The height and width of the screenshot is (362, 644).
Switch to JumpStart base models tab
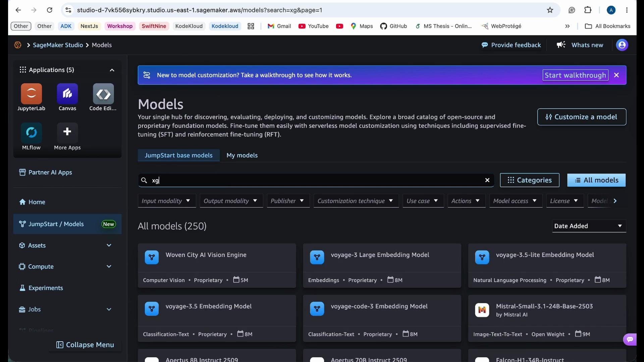[x=179, y=155]
